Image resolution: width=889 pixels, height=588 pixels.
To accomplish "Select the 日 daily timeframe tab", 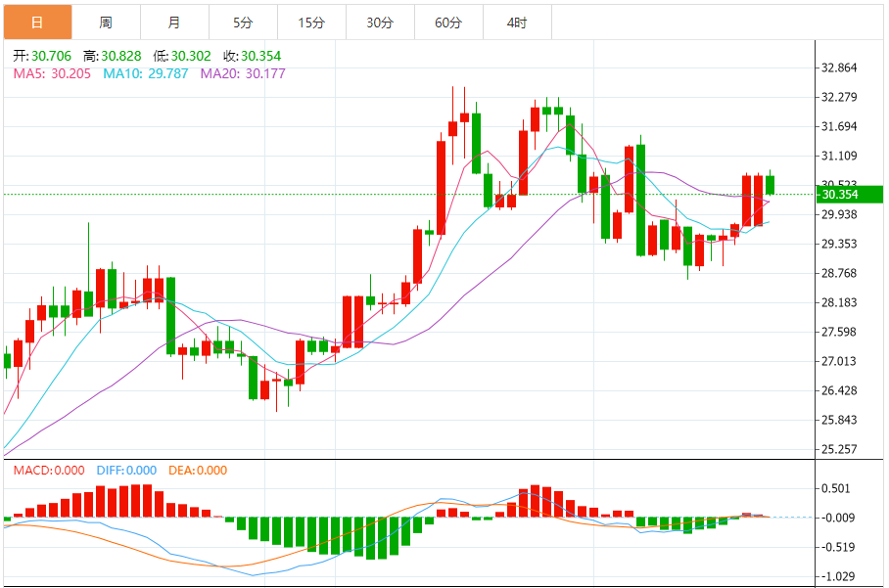I will click(x=37, y=23).
